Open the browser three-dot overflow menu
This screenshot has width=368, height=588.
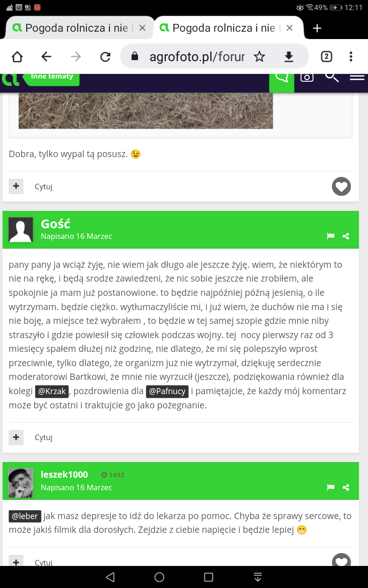351,57
